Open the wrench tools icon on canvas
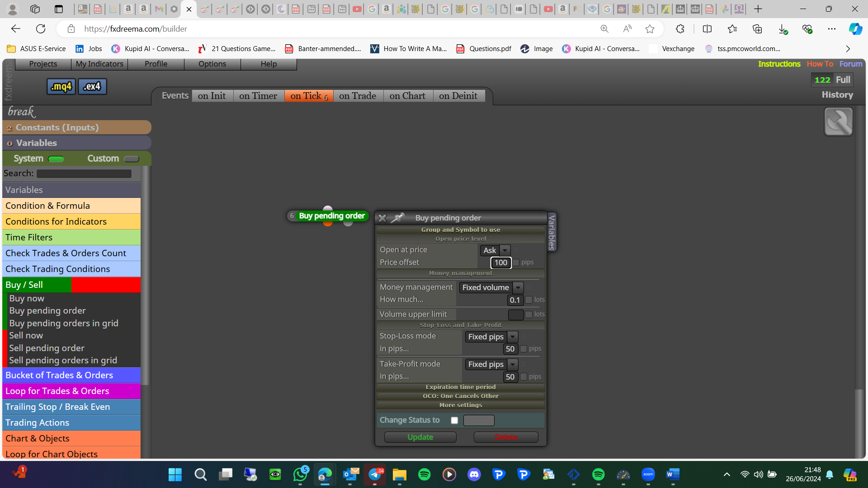This screenshot has height=488, width=868. click(838, 122)
